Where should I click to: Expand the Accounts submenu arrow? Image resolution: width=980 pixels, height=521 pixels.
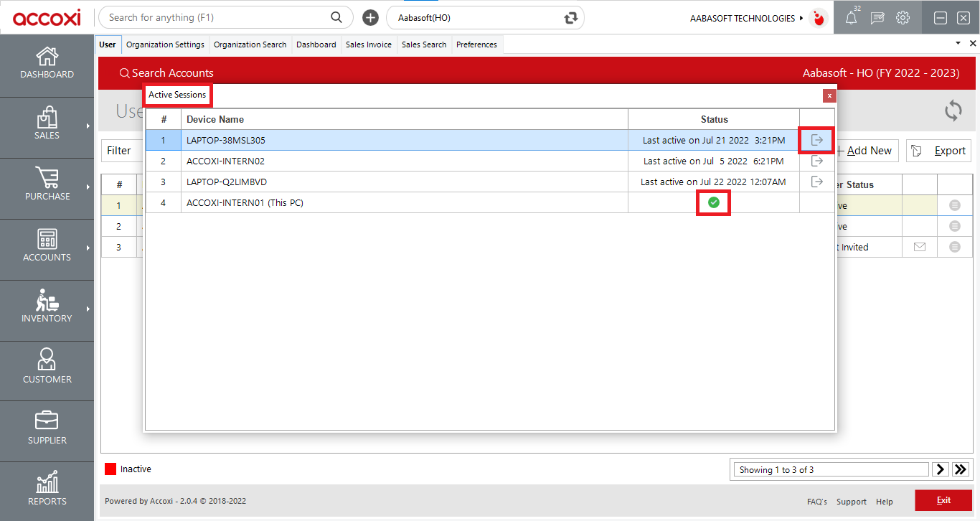click(x=88, y=248)
